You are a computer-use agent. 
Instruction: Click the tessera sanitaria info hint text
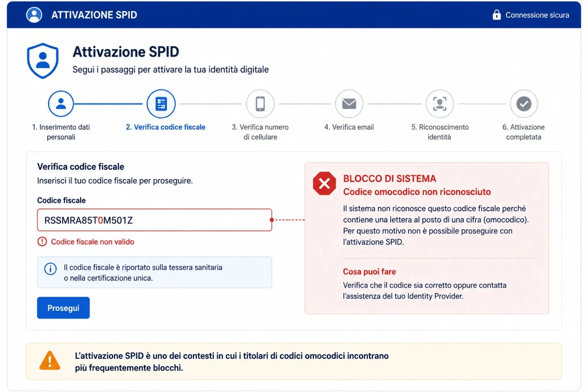[143, 272]
